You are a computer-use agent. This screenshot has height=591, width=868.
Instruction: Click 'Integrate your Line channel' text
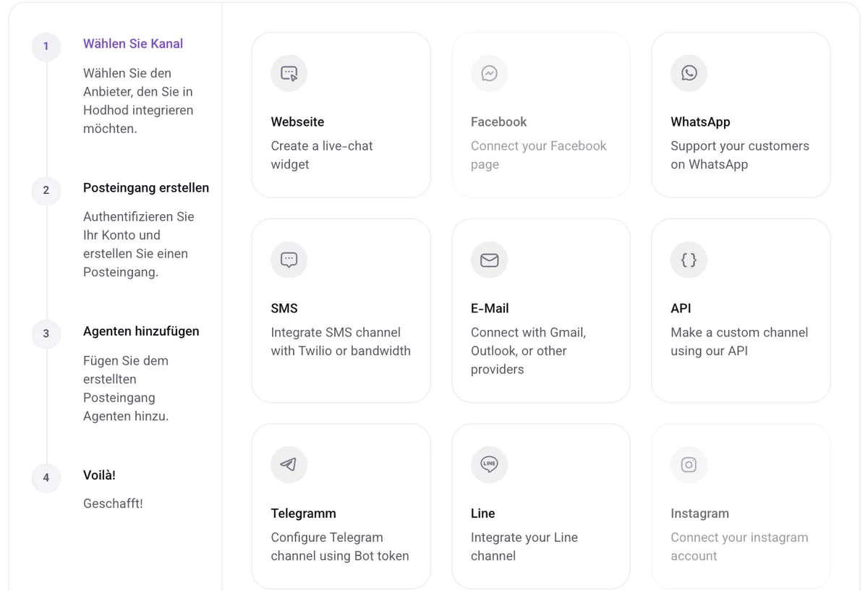tap(524, 547)
